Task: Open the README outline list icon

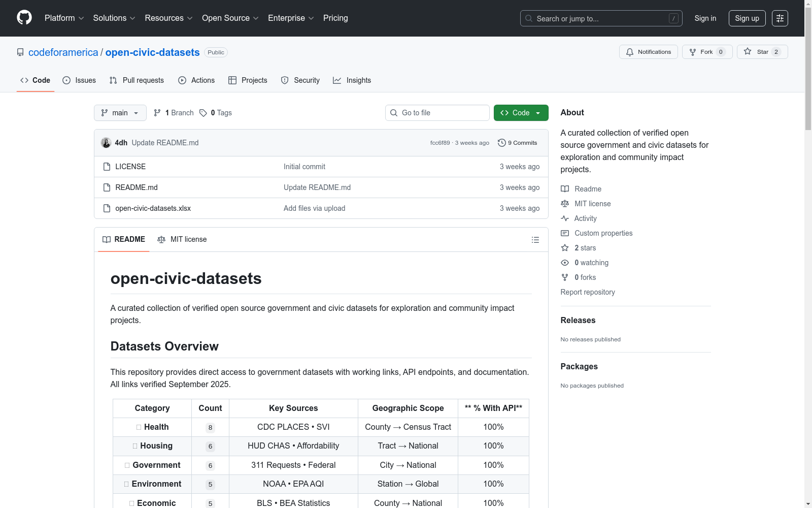Action: [x=535, y=240]
